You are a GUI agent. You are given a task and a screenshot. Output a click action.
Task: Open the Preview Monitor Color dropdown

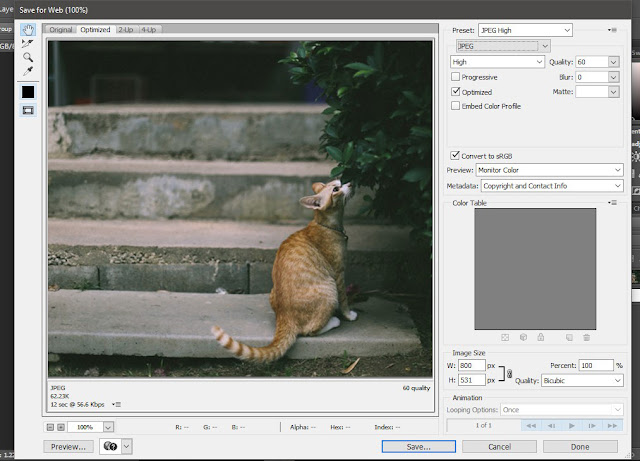pos(549,170)
